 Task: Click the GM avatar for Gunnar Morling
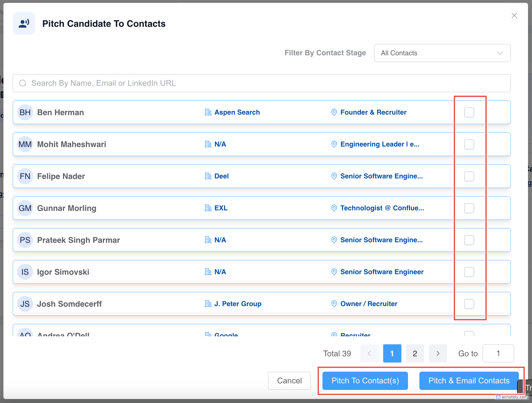pyautogui.click(x=25, y=208)
